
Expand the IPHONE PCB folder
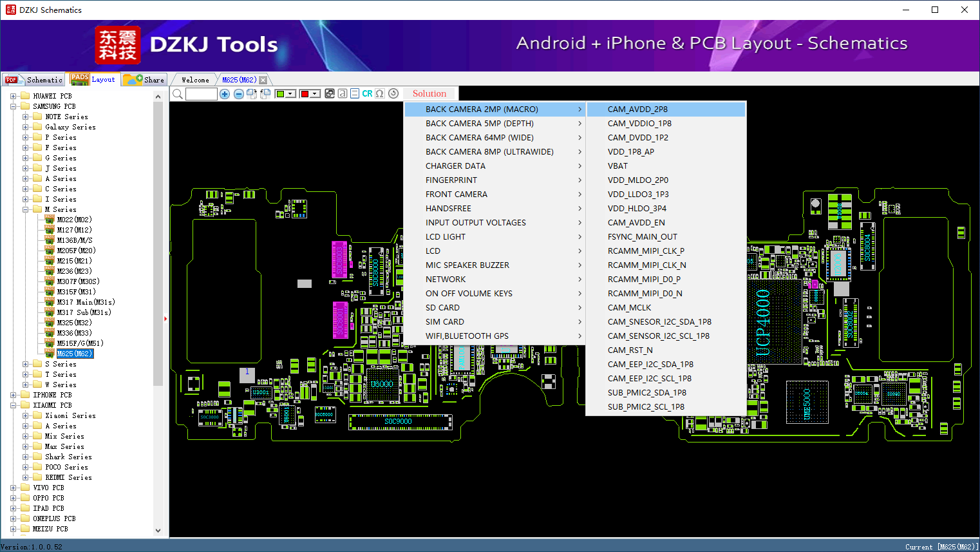[14, 395]
